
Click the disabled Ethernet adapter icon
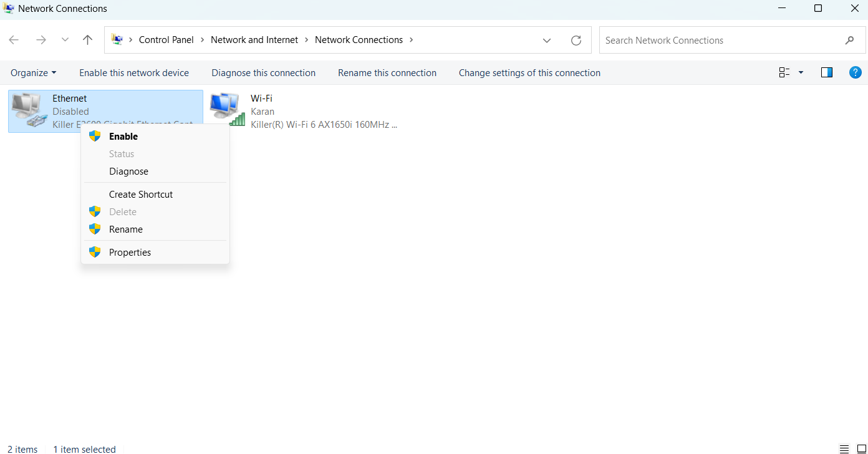(29, 110)
